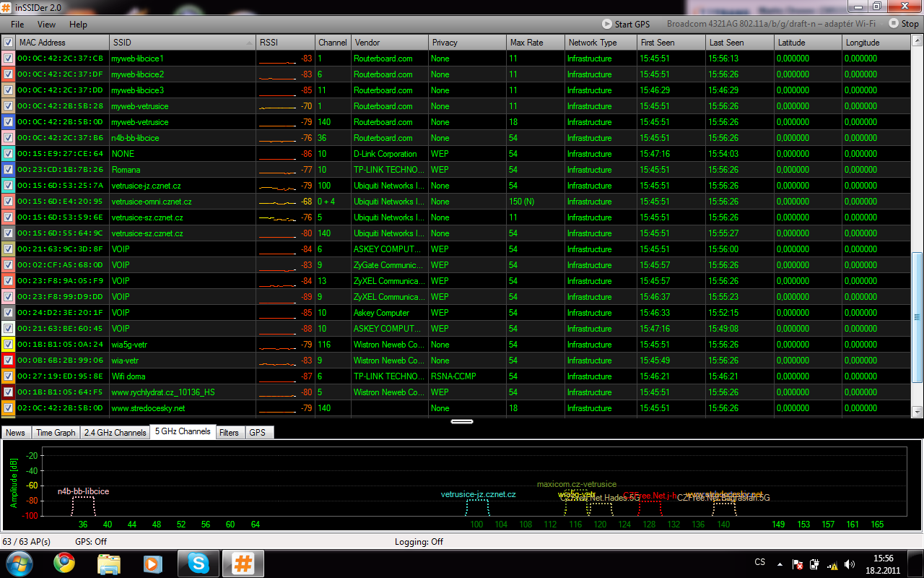The image size is (924, 578).
Task: Click the RSSI column header
Action: pyautogui.click(x=285, y=43)
